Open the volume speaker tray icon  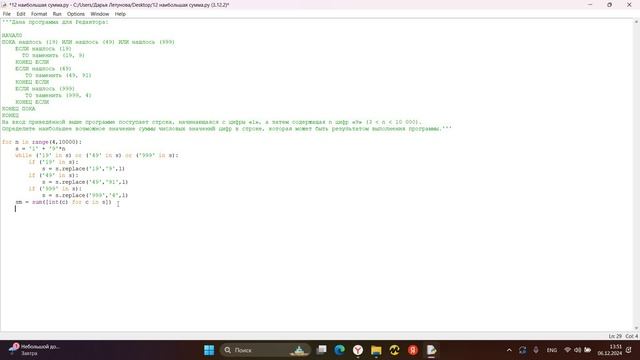[578, 350]
